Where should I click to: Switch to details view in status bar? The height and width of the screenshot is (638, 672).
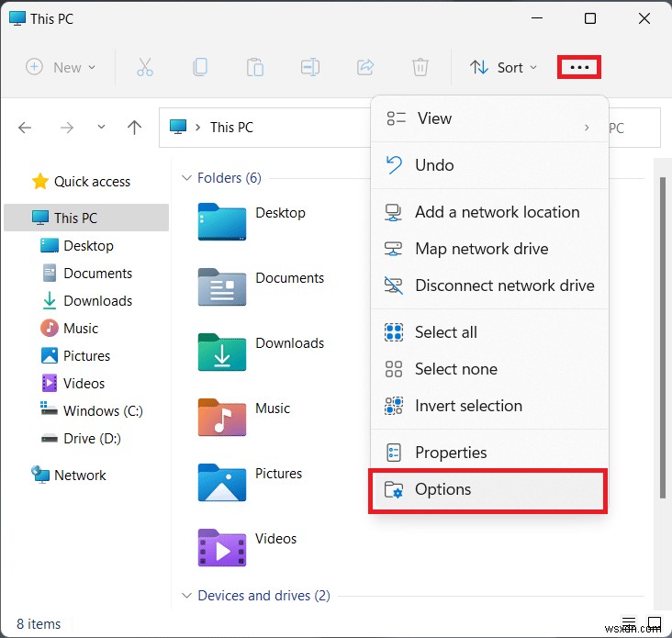pyautogui.click(x=629, y=623)
